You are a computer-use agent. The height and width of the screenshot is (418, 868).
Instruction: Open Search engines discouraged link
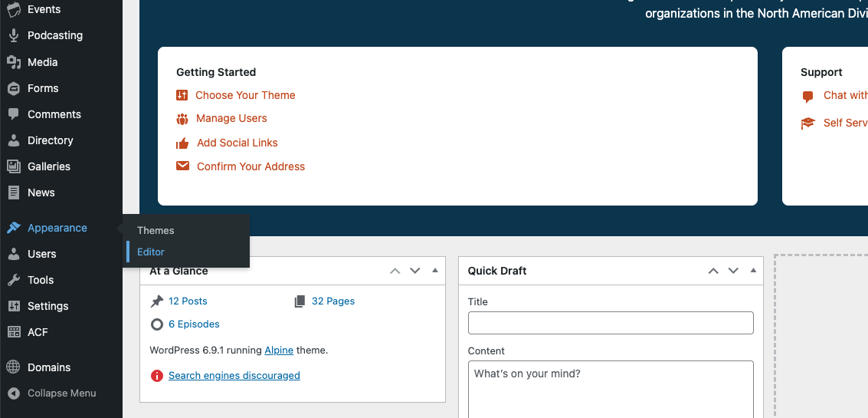(234, 376)
